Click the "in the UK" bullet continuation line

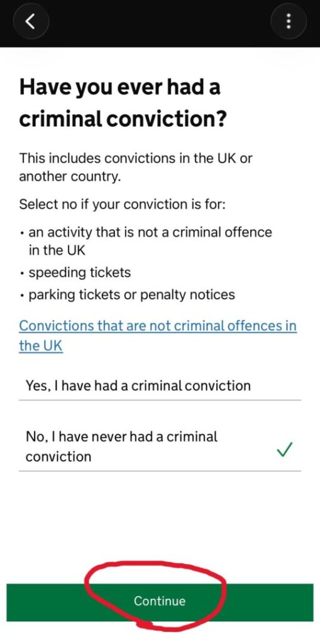tap(57, 250)
